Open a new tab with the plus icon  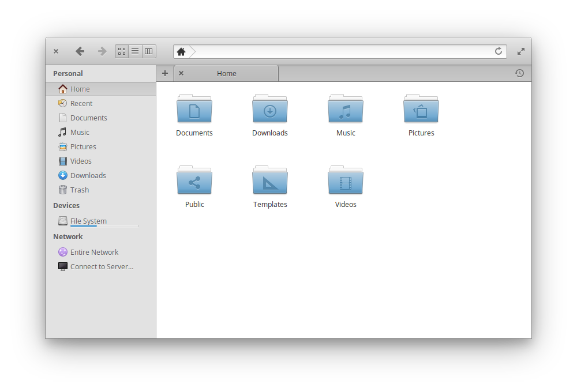pyautogui.click(x=165, y=73)
